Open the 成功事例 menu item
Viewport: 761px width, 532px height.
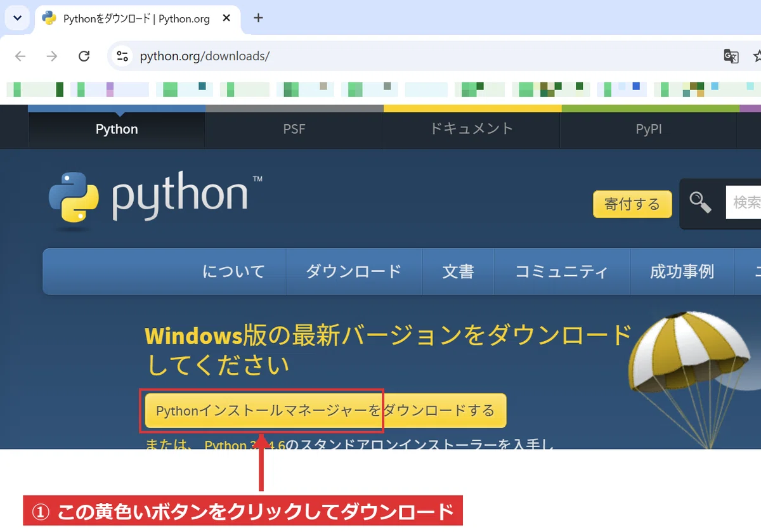click(x=682, y=271)
